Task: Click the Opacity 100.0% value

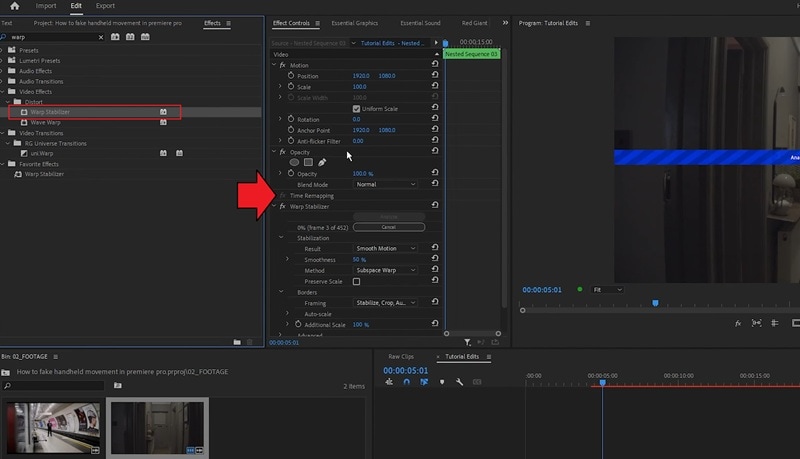Action: tap(363, 174)
